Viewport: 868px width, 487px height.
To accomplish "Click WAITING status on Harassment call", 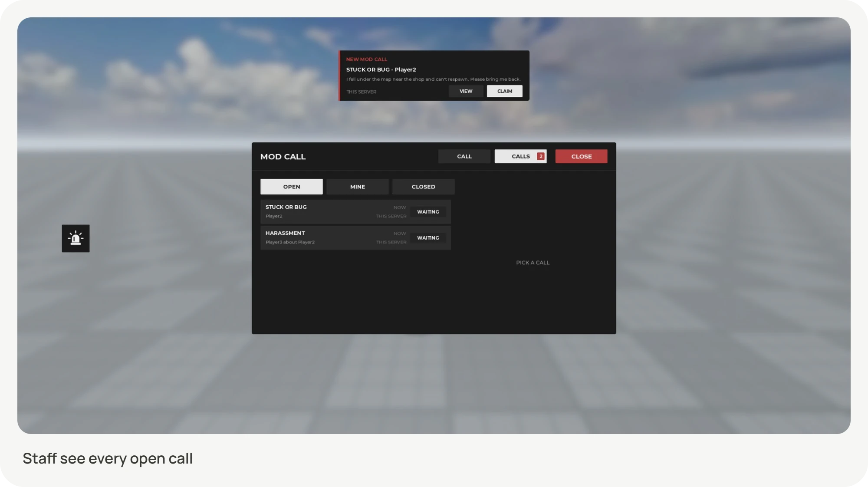I will (x=428, y=238).
